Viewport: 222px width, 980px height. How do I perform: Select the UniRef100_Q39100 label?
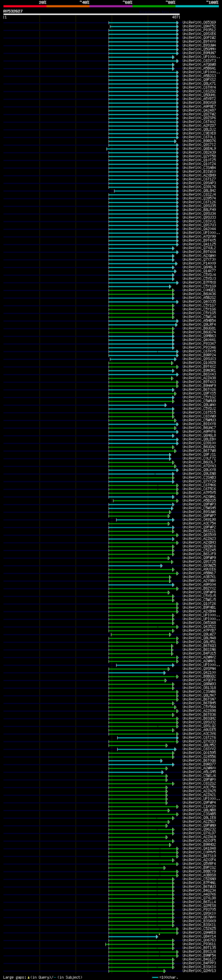pyautogui.click(x=199, y=443)
